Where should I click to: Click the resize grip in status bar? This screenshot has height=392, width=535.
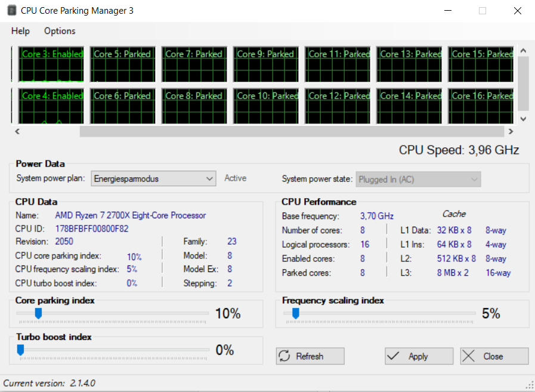tap(530, 385)
